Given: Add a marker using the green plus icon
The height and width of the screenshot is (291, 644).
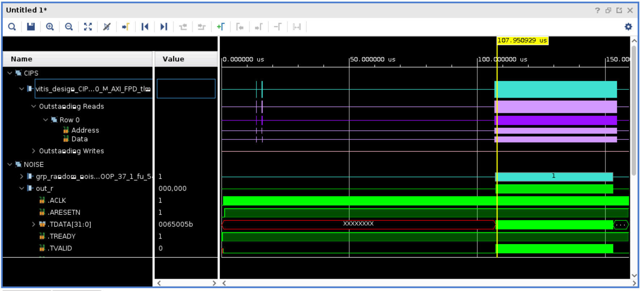Looking at the screenshot, I should 220,27.
